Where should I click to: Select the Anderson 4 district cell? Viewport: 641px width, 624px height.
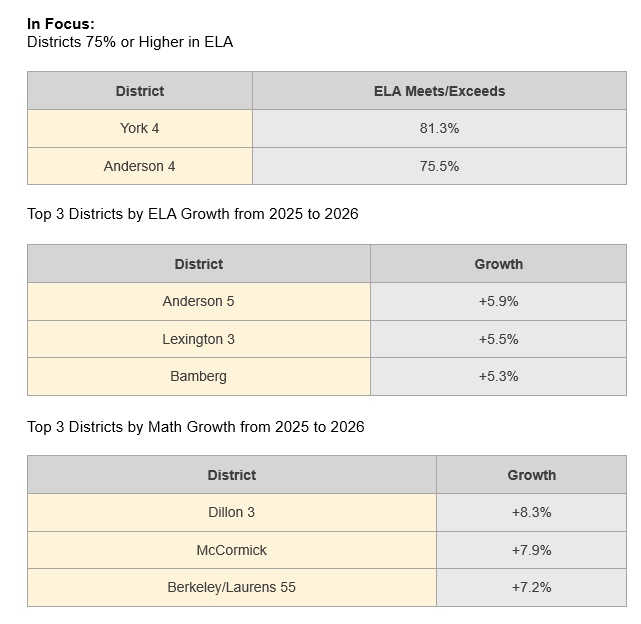click(140, 166)
